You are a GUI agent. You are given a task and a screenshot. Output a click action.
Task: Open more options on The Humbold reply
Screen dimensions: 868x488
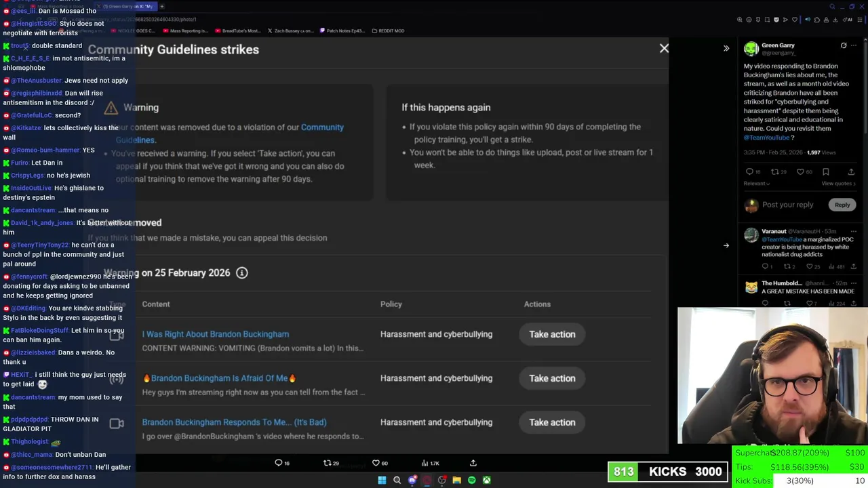[x=854, y=283]
